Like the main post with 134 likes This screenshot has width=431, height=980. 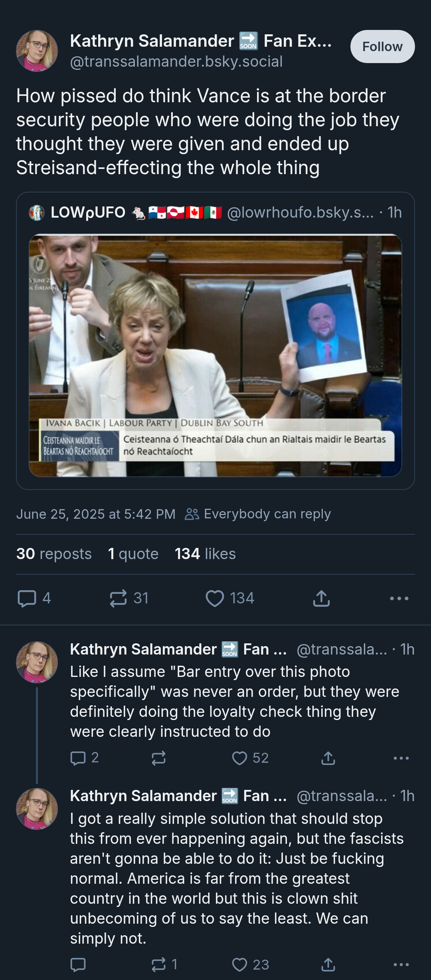[215, 598]
